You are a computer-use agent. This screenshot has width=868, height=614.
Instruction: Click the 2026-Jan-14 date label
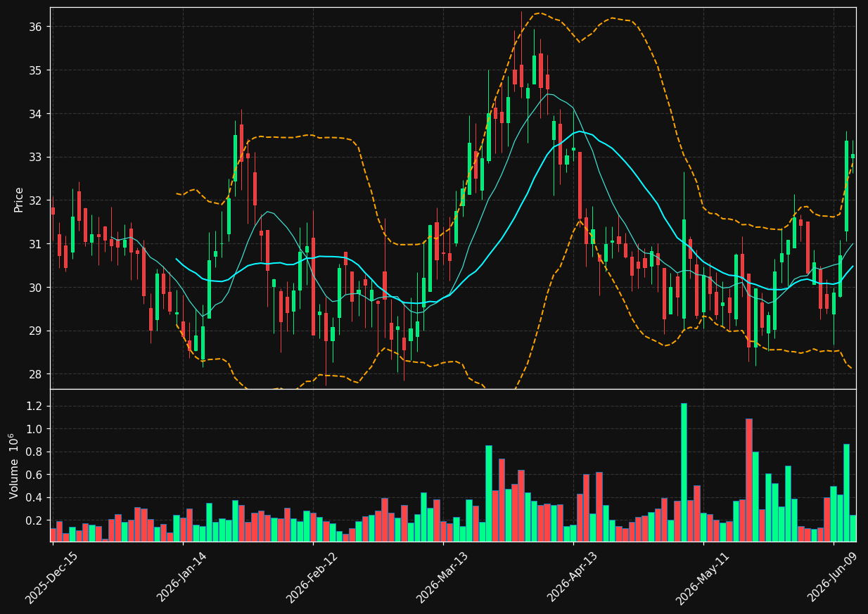183,577
